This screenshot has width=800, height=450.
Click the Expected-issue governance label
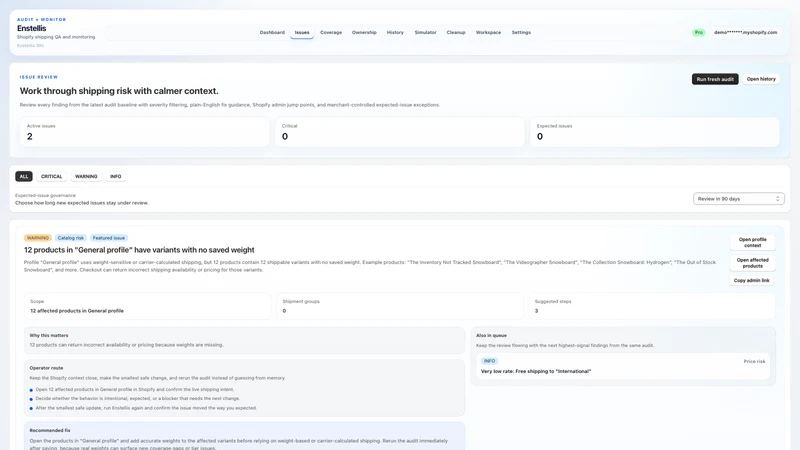click(x=45, y=195)
